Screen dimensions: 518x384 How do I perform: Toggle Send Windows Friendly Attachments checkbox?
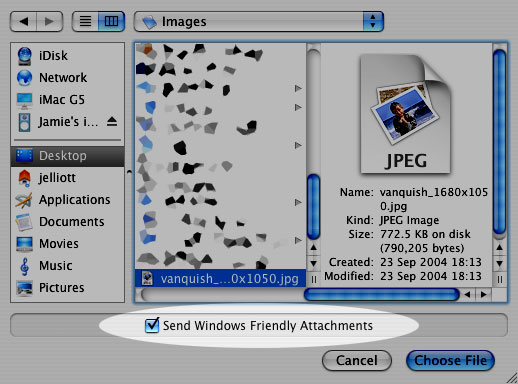[152, 325]
